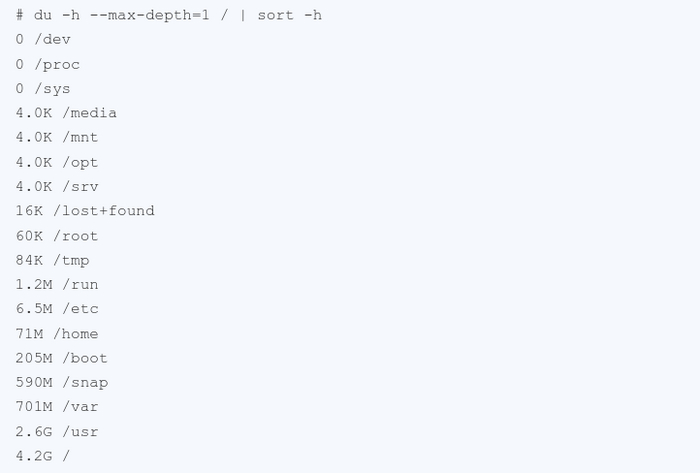Select the 84K /tmp entry
700x473 pixels.
click(x=52, y=260)
